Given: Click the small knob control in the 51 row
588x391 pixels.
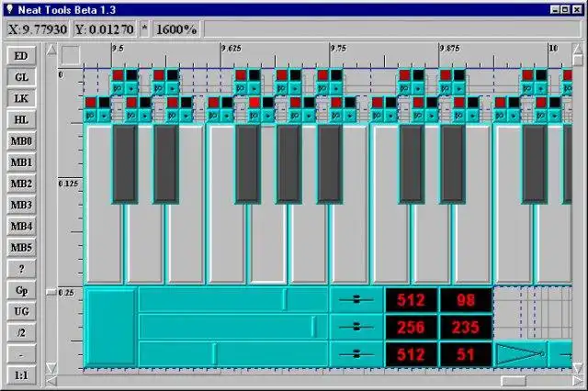Looking at the screenshot, I should pos(356,354).
